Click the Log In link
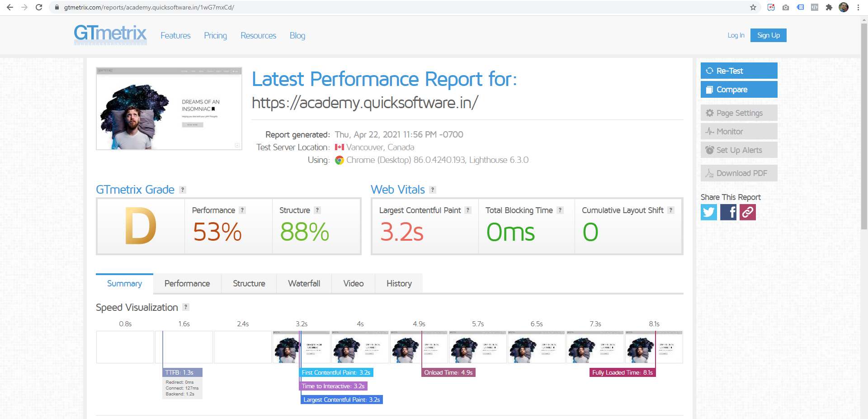Viewport: 868px width, 419px height. point(736,35)
